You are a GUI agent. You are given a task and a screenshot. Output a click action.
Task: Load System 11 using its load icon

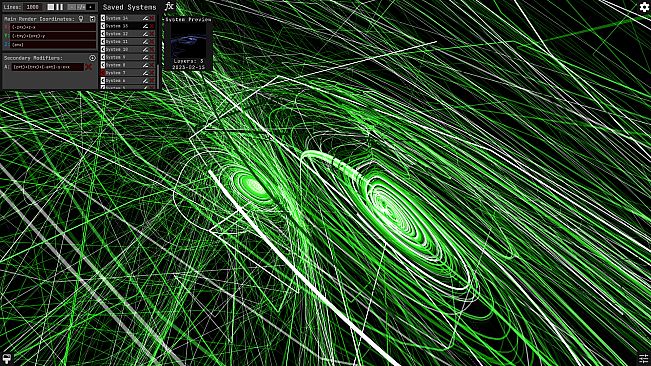pyautogui.click(x=103, y=41)
